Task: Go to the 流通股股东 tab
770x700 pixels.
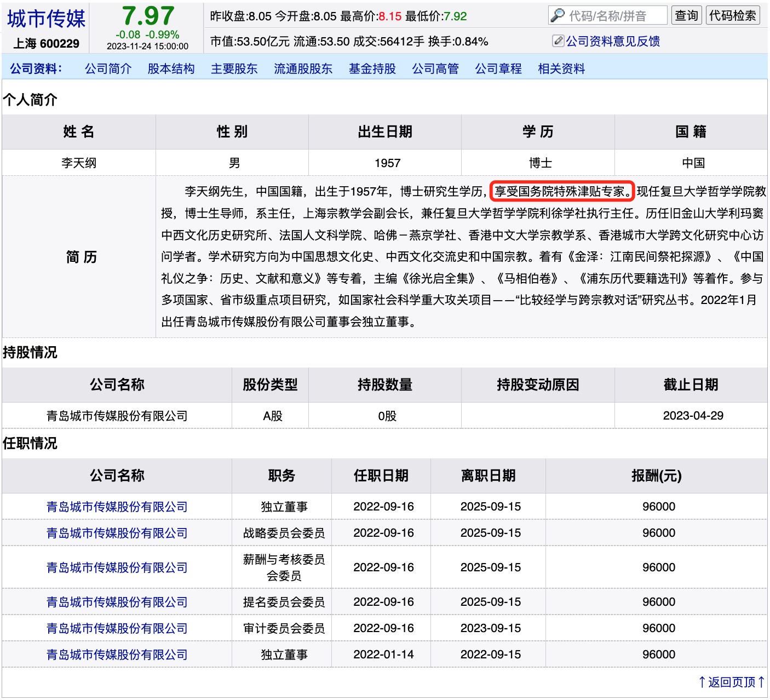Action: click(303, 68)
